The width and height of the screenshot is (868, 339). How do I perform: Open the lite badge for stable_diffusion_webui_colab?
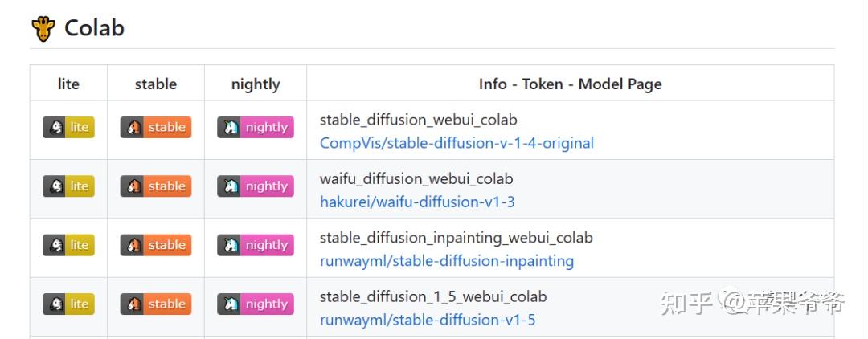click(68, 127)
